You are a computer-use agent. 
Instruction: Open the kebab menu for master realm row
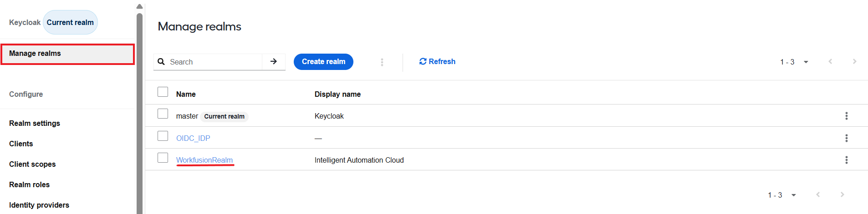tap(847, 116)
